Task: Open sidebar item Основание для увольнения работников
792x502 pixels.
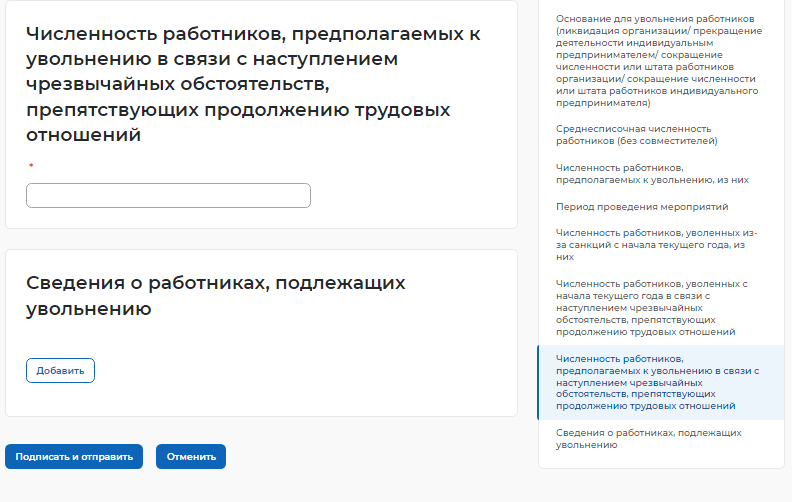Action: click(659, 61)
